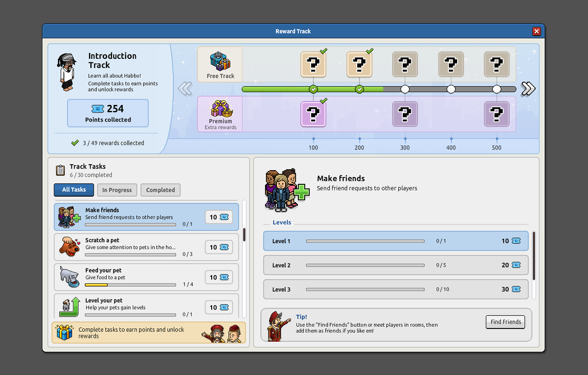Click the gift icon in bottom banner

tap(64, 332)
